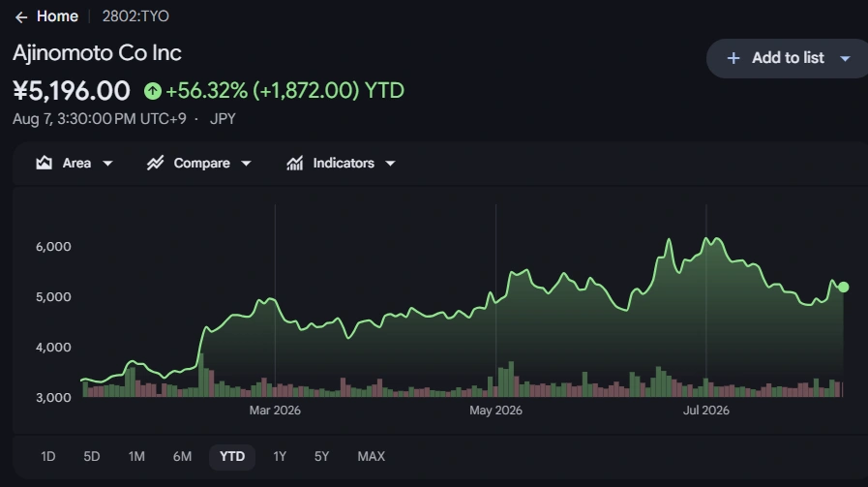Screen dimensions: 868x487
Task: Go to the Home link
Action: point(57,16)
